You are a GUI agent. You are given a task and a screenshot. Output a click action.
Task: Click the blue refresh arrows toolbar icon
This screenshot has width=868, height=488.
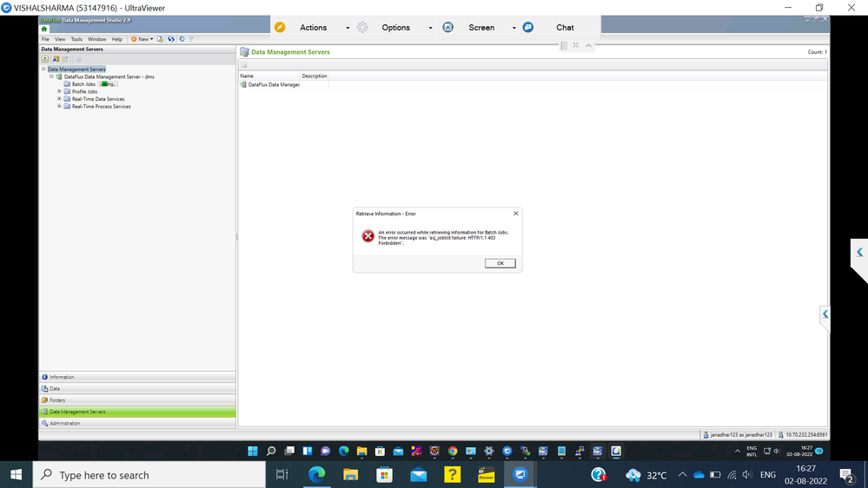pyautogui.click(x=171, y=39)
